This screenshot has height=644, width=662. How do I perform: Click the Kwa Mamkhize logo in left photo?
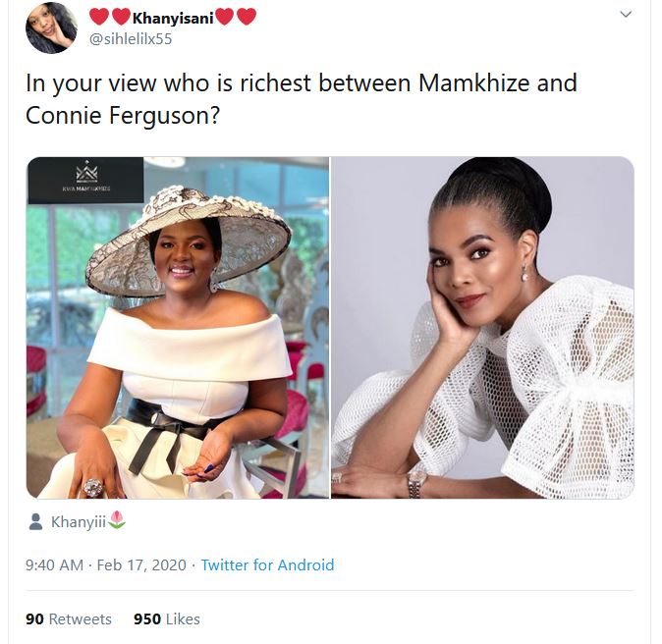tap(85, 180)
